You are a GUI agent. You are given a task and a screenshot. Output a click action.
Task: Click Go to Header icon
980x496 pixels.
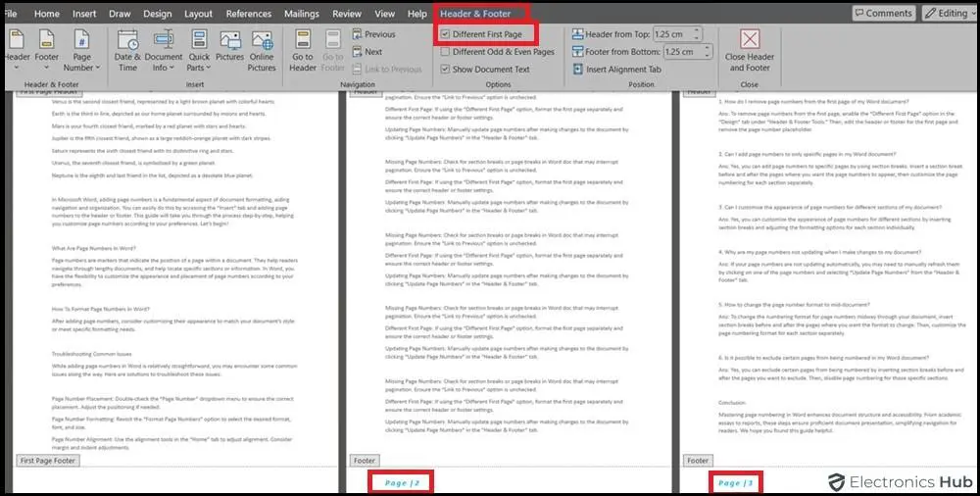(303, 40)
